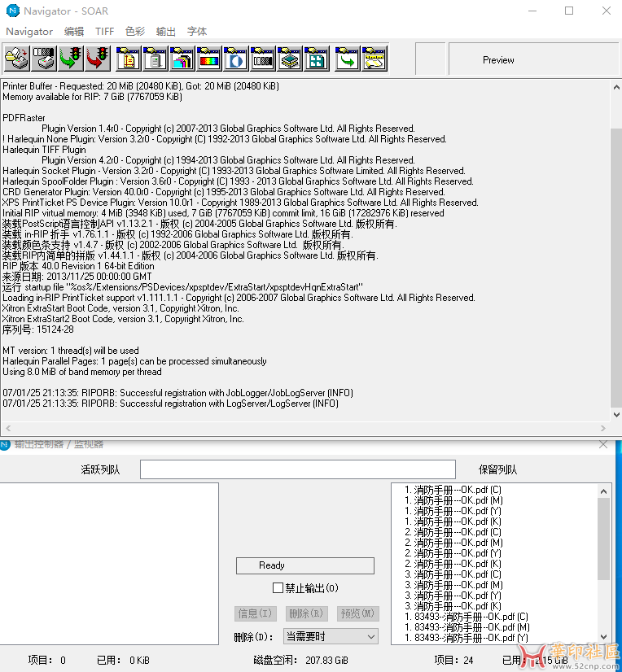622x672 pixels.
Task: Open the Navigator menu
Action: click(x=29, y=31)
